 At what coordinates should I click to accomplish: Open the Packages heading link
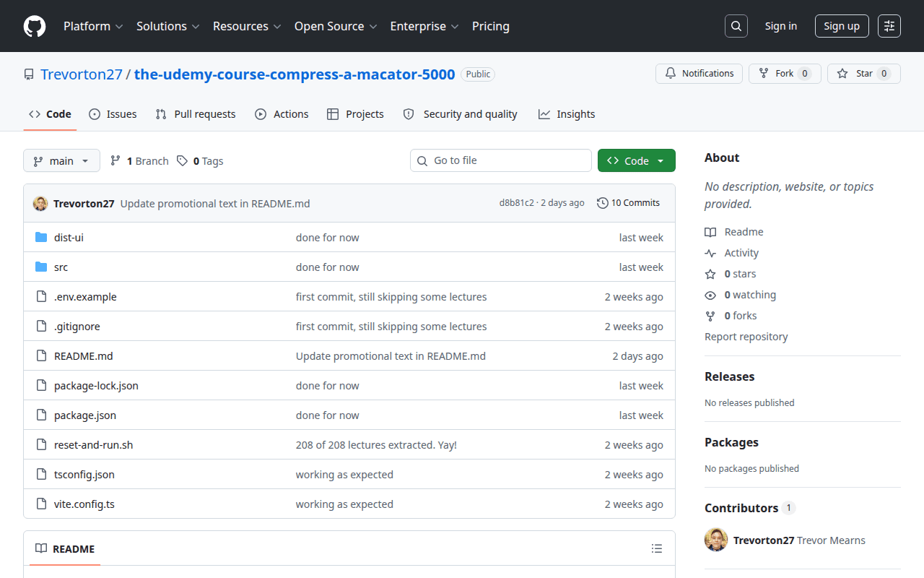pyautogui.click(x=731, y=442)
